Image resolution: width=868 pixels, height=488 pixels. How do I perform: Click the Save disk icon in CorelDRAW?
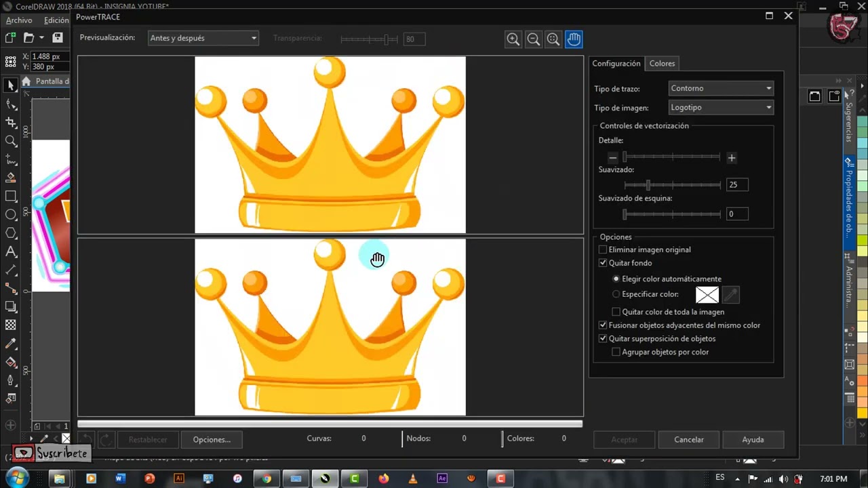tap(58, 38)
